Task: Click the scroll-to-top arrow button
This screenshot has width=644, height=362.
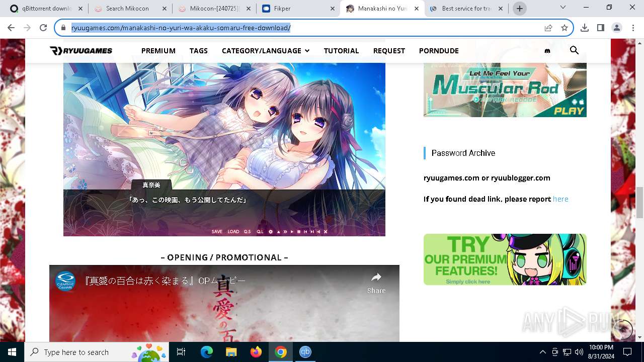Action: pos(624,329)
